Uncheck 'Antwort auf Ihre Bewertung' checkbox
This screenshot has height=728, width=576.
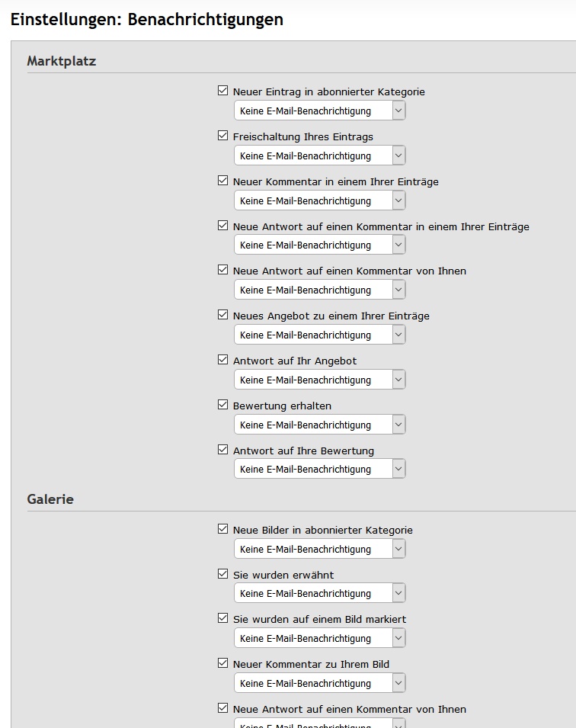click(x=222, y=450)
